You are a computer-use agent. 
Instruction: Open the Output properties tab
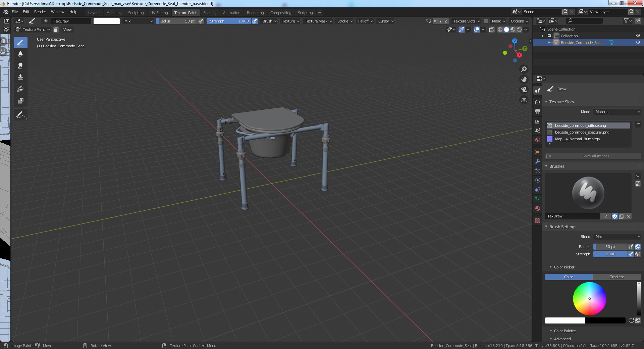pyautogui.click(x=538, y=111)
